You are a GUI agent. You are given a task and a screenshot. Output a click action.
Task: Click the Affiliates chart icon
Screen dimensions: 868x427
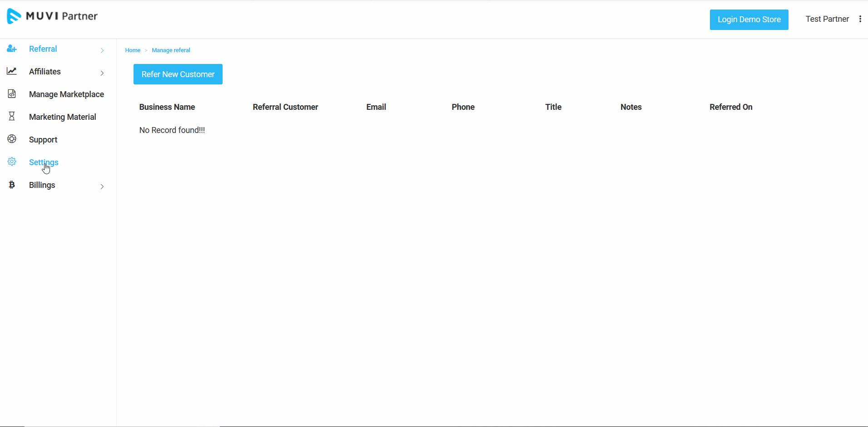coord(12,71)
